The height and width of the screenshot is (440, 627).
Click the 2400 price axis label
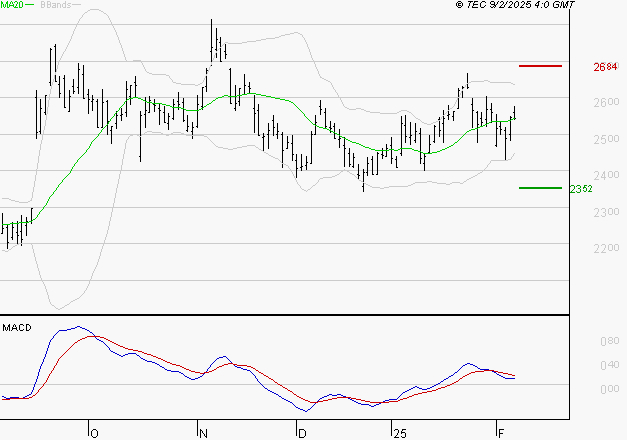pos(604,176)
